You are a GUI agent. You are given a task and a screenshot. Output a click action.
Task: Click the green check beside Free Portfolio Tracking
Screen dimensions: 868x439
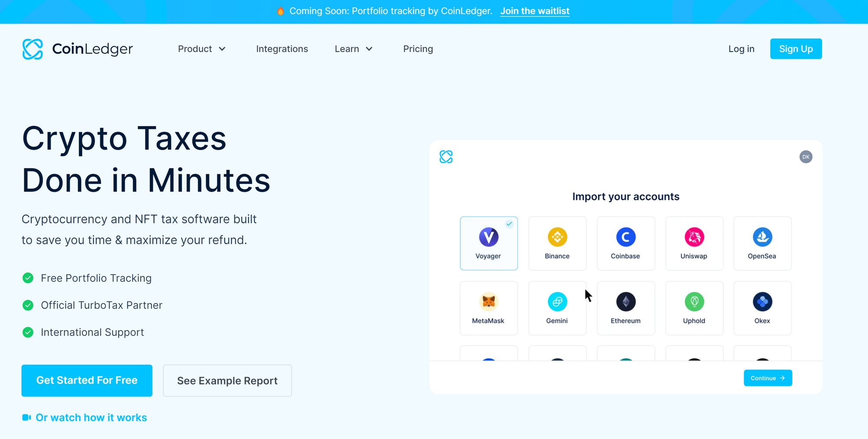[x=28, y=278]
